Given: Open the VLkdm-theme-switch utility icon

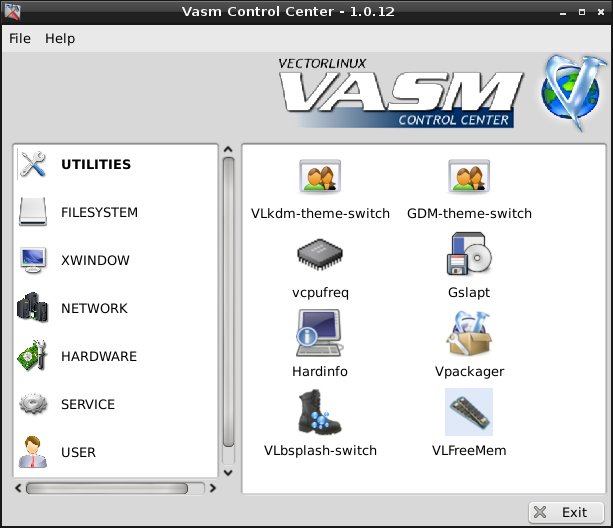Looking at the screenshot, I should [320, 177].
